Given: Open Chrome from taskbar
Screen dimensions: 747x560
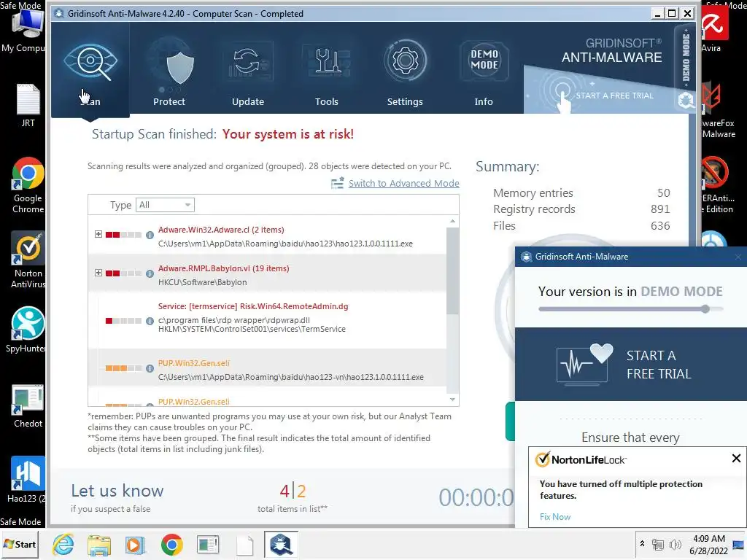Looking at the screenshot, I should tap(171, 545).
